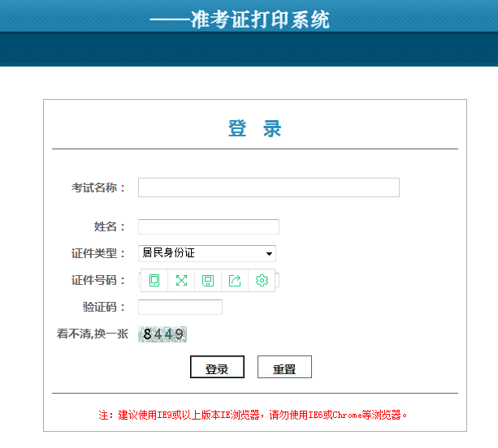Click the 考试名称 field label
The height and width of the screenshot is (448, 498).
[x=98, y=187]
